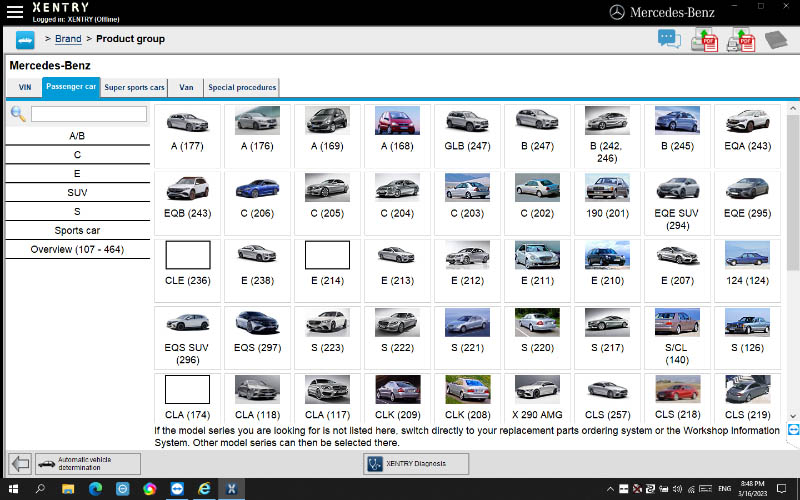Select the B (245) model series
Viewport: 800px width, 500px height.
pyautogui.click(x=677, y=136)
